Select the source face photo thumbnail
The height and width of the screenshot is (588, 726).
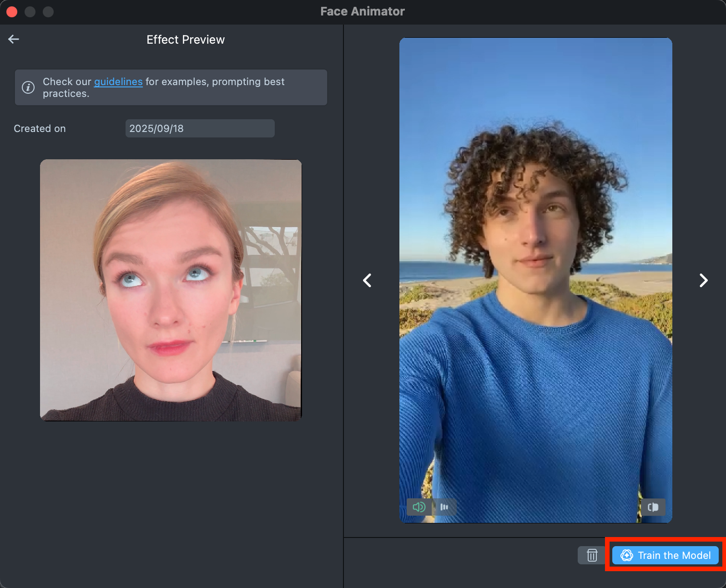tap(171, 290)
